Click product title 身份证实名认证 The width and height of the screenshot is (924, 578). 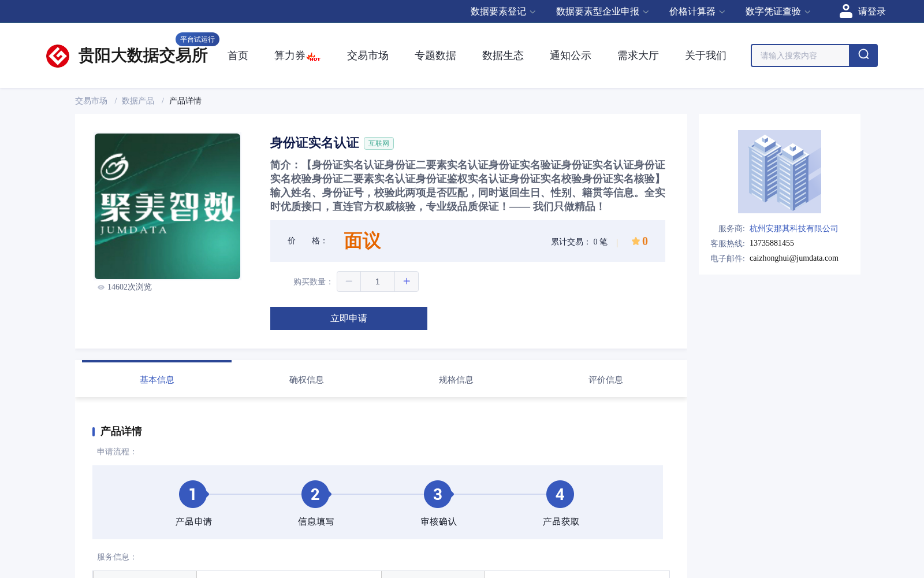[315, 143]
